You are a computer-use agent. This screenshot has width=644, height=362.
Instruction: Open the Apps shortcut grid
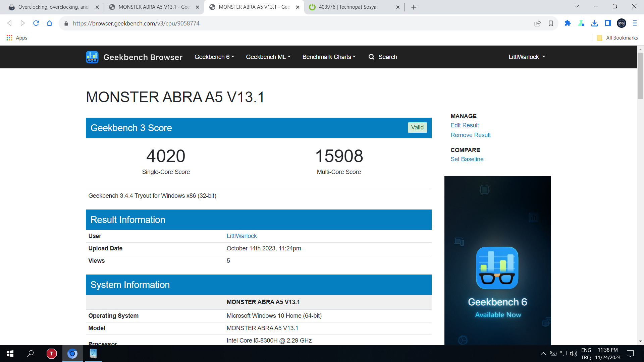tap(17, 38)
